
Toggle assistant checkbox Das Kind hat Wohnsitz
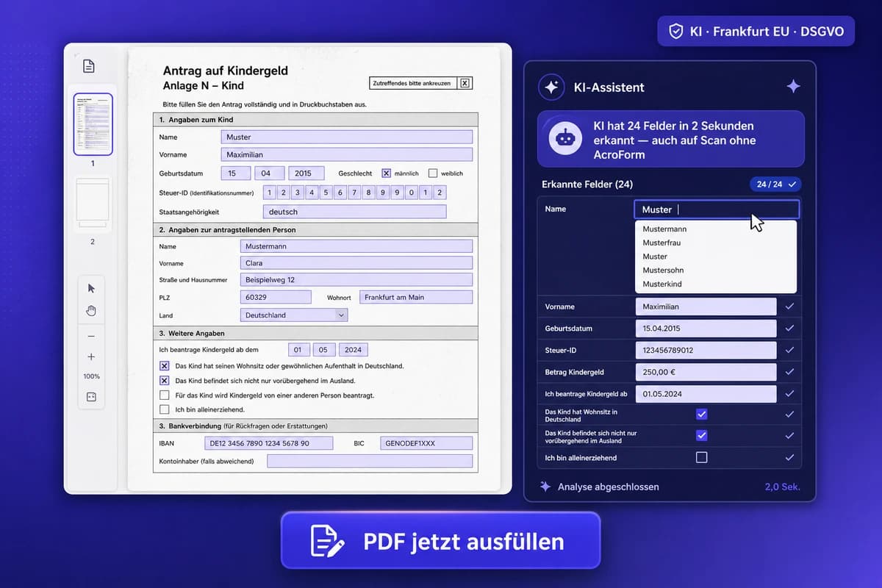point(701,415)
